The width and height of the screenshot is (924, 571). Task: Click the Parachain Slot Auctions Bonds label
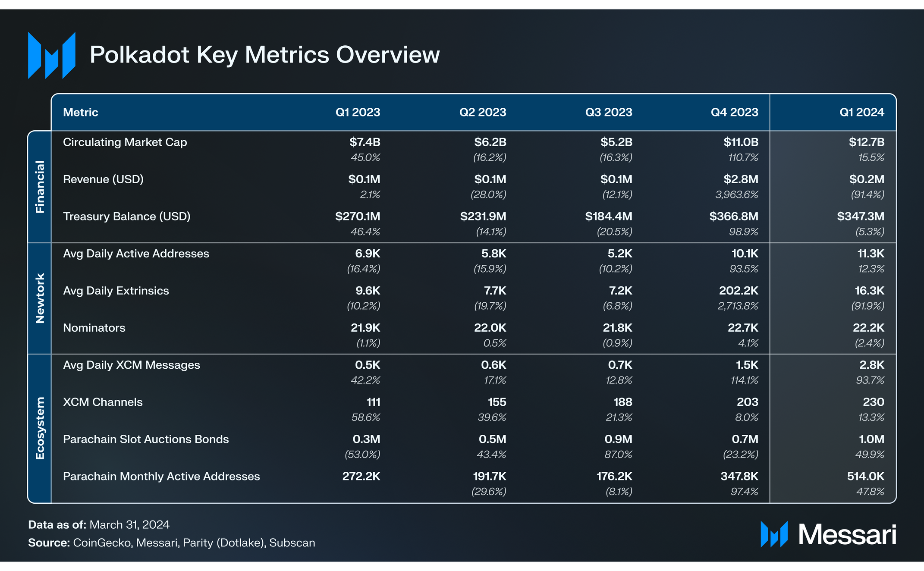(146, 439)
